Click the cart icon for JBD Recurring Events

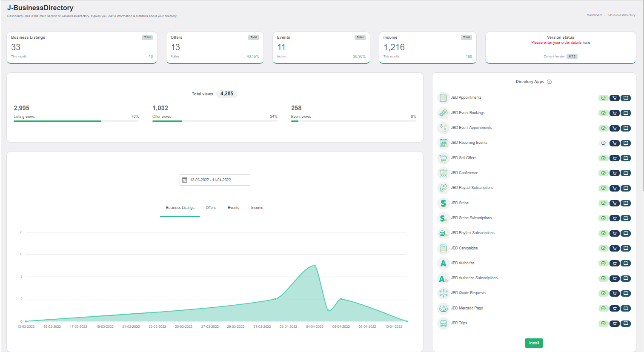tap(614, 143)
